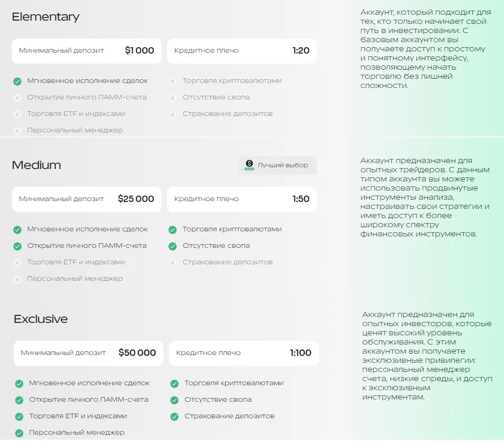Click grey cross beside Medium Торговля ETF и индексами
The height and width of the screenshot is (442, 504).
17,263
